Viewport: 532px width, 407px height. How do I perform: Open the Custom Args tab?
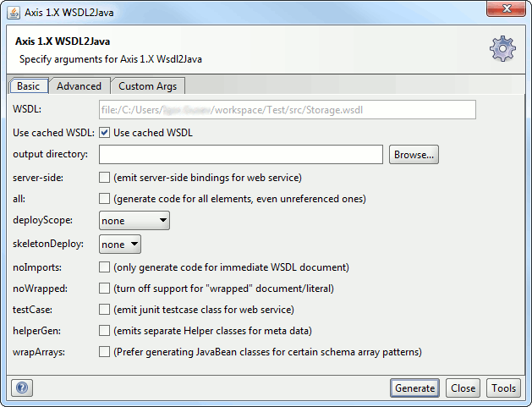coord(147,85)
